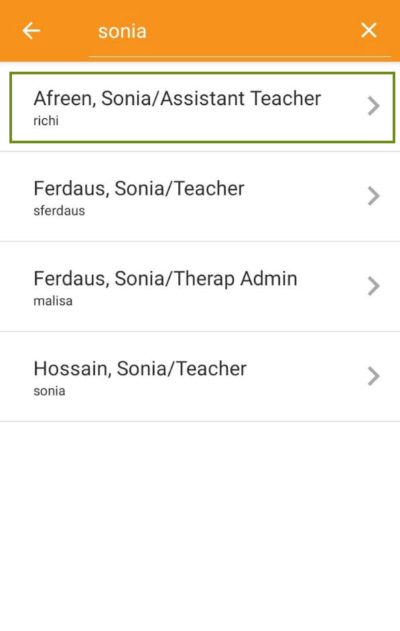Click the username sferdaus
The height and width of the screenshot is (631, 400).
59,211
